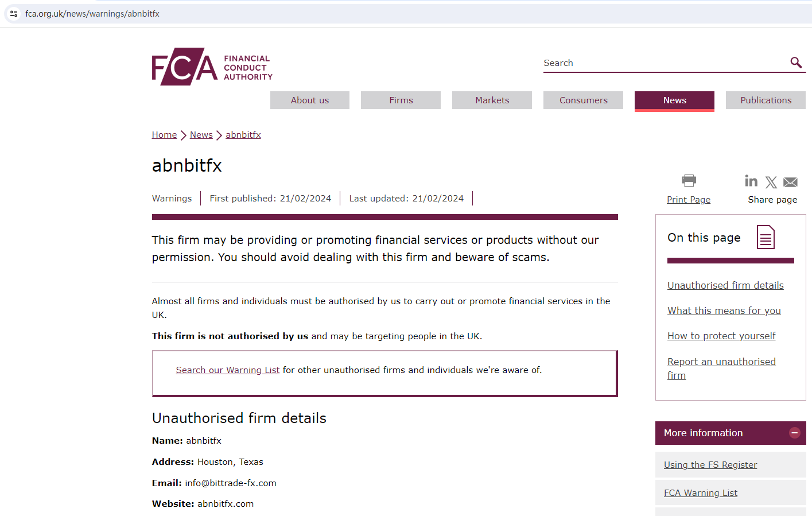The height and width of the screenshot is (516, 812).
Task: Open the Firms navigation tab
Action: [x=401, y=100]
